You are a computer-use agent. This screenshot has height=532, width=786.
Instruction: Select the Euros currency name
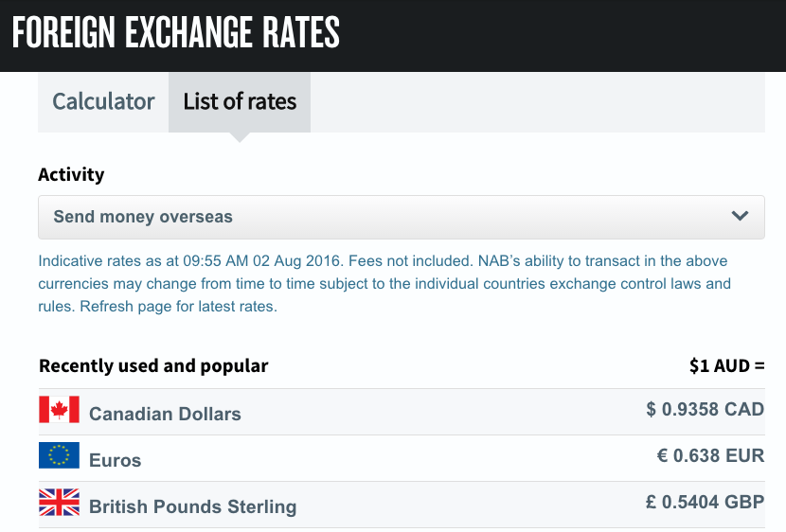click(116, 460)
